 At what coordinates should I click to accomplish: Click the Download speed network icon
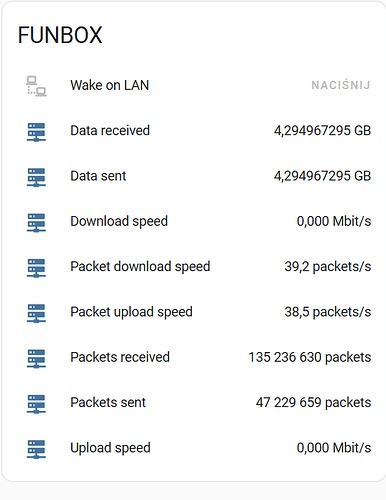click(36, 223)
